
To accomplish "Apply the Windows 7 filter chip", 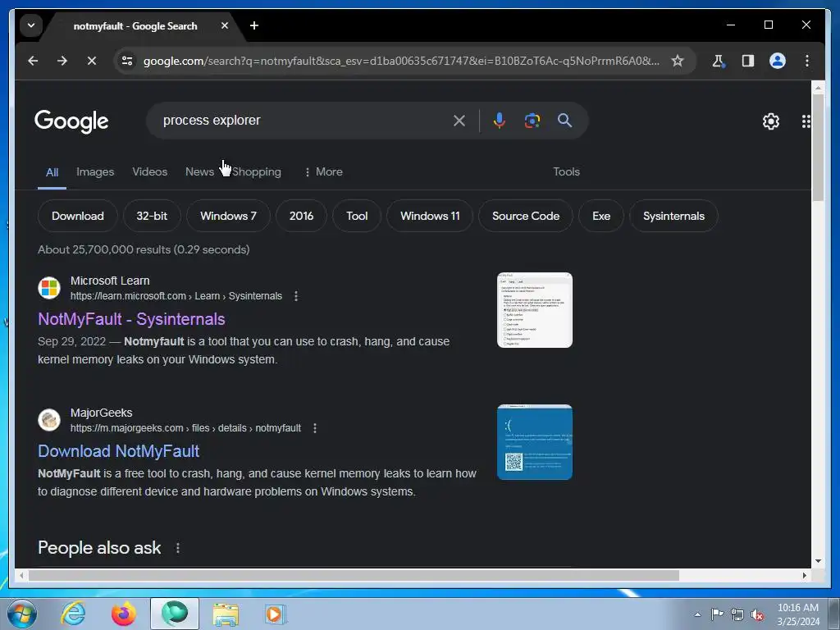I will (228, 216).
